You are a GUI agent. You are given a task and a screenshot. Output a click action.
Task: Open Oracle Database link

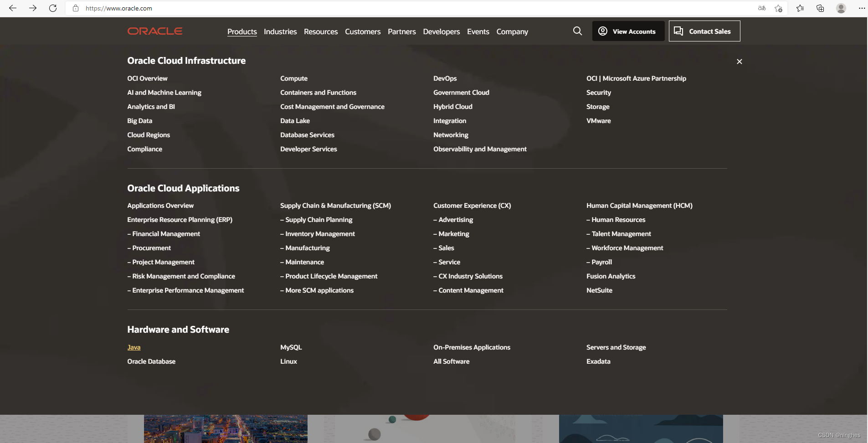[x=151, y=361]
